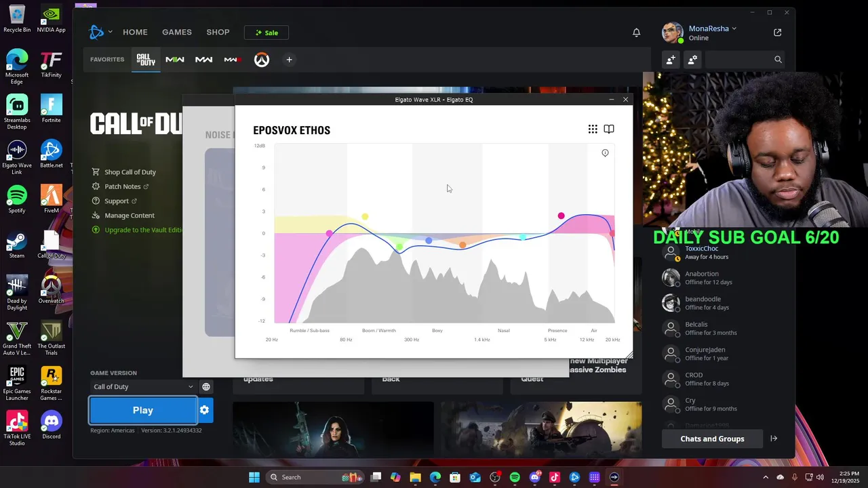The height and width of the screenshot is (488, 868).
Task: Open Battle.net notifications bell
Action: coord(636,33)
